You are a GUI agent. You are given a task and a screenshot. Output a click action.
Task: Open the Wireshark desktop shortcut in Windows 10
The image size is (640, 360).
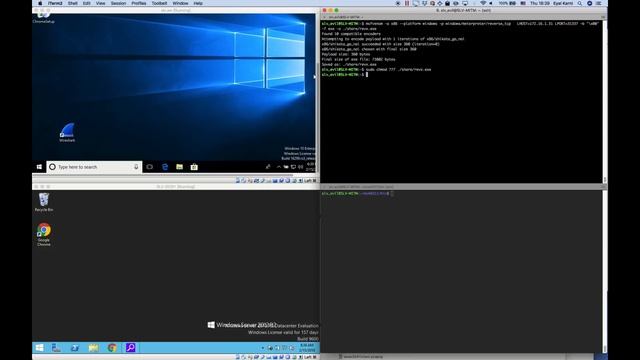[67, 133]
